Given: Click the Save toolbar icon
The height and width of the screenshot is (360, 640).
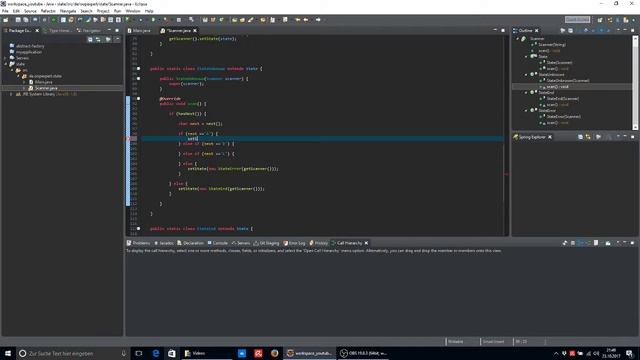Looking at the screenshot, I should point(18,20).
